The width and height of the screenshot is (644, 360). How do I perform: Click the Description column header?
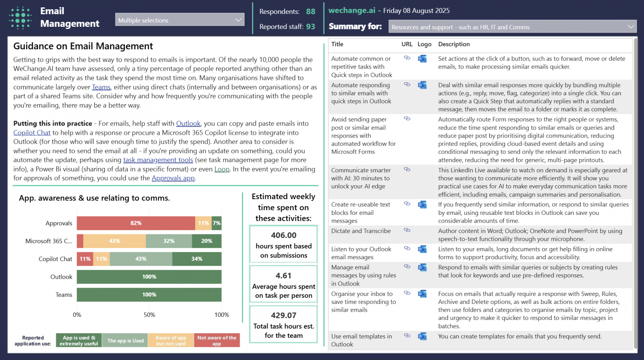click(x=454, y=44)
